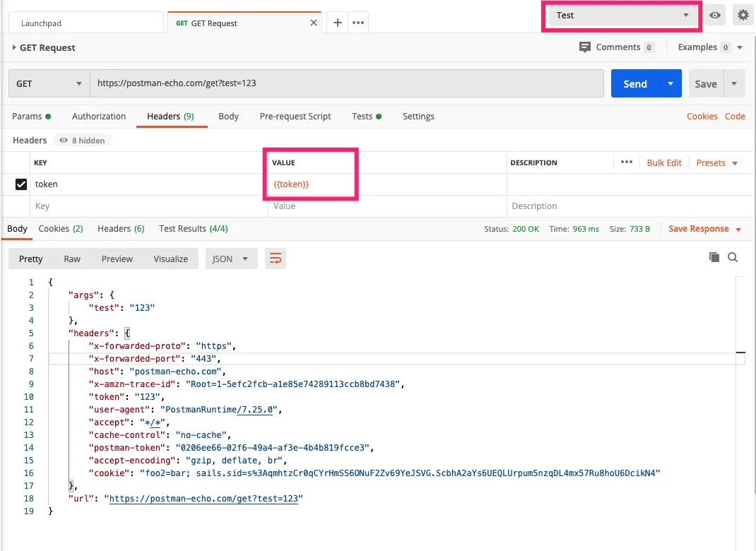The height and width of the screenshot is (551, 756).
Task: Select the Preview view
Action: coord(117,259)
